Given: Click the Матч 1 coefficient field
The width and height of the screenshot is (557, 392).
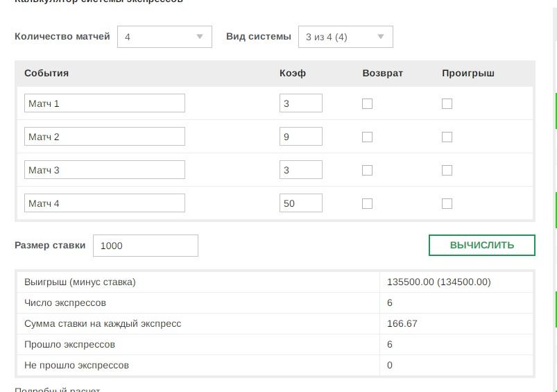Looking at the screenshot, I should point(301,103).
